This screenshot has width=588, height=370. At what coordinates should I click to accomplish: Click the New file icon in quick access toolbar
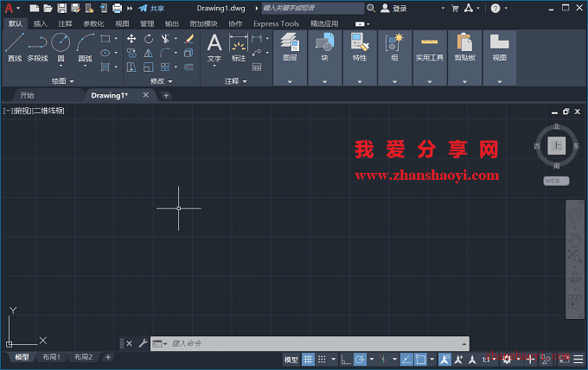click(x=34, y=9)
